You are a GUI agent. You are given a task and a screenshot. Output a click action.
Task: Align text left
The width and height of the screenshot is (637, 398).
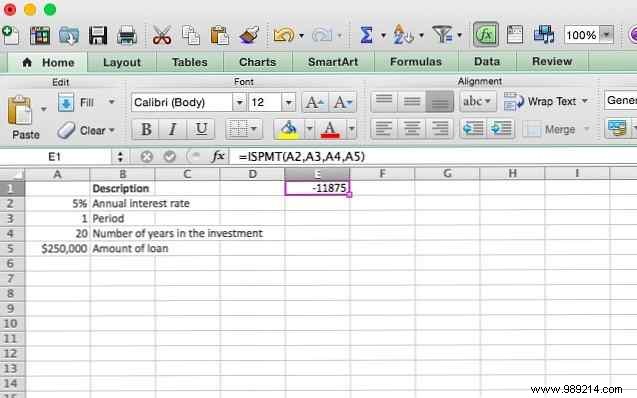click(384, 129)
